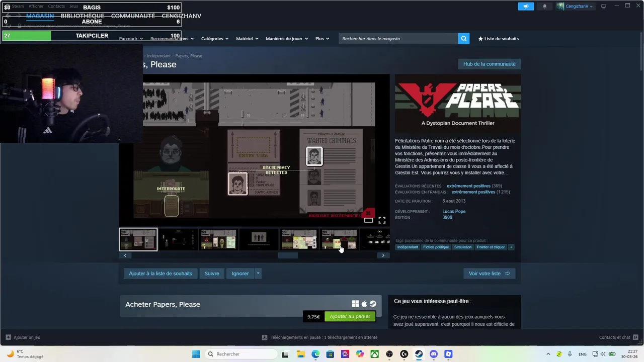Click the plus button to add tags
This screenshot has height=362, width=644.
coord(511,247)
